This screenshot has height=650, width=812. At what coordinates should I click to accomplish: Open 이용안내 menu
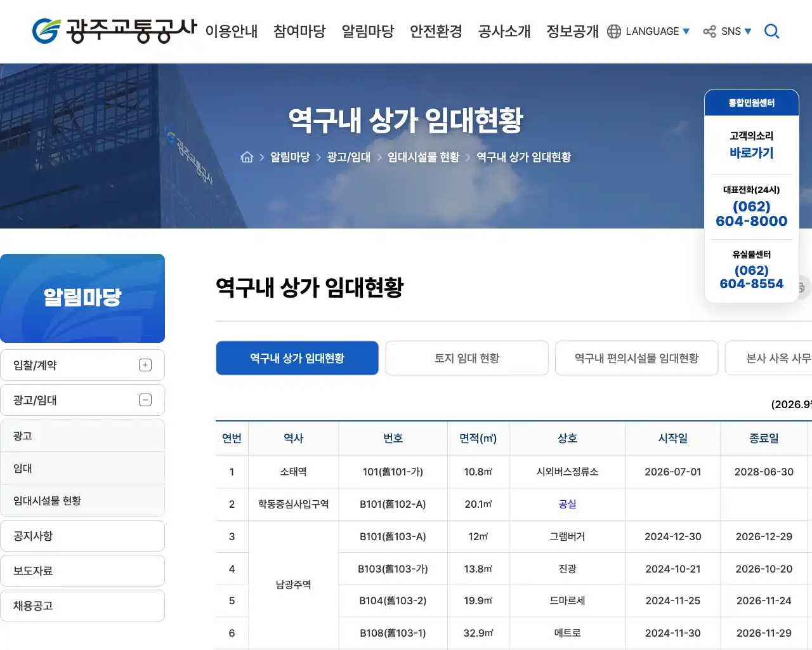click(x=232, y=31)
